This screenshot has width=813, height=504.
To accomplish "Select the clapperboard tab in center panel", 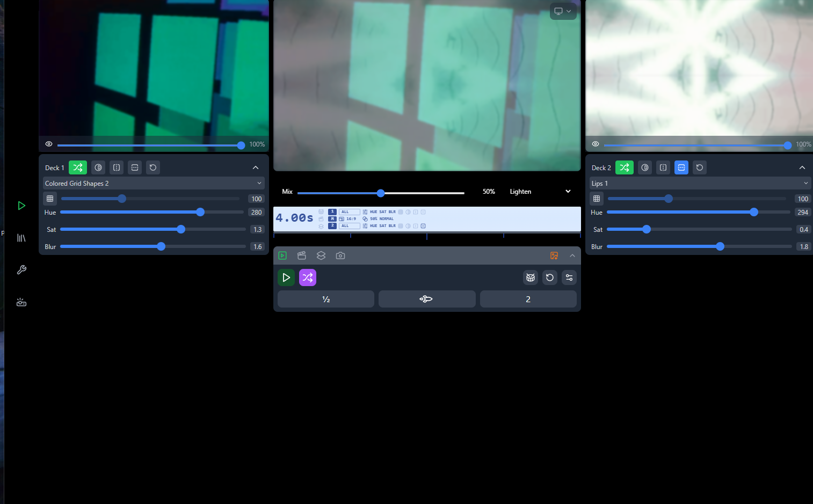I will click(302, 255).
